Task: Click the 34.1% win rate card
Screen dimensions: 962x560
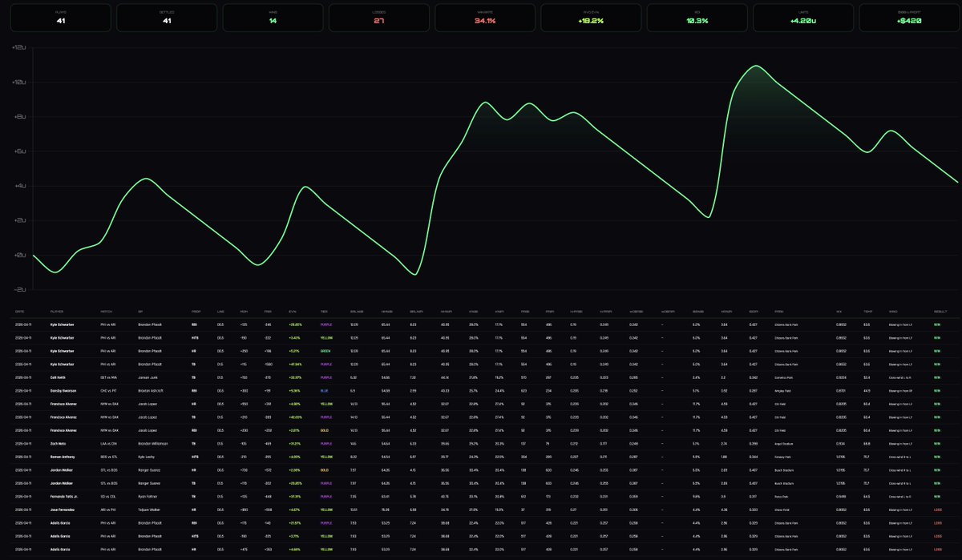Action: [x=485, y=18]
